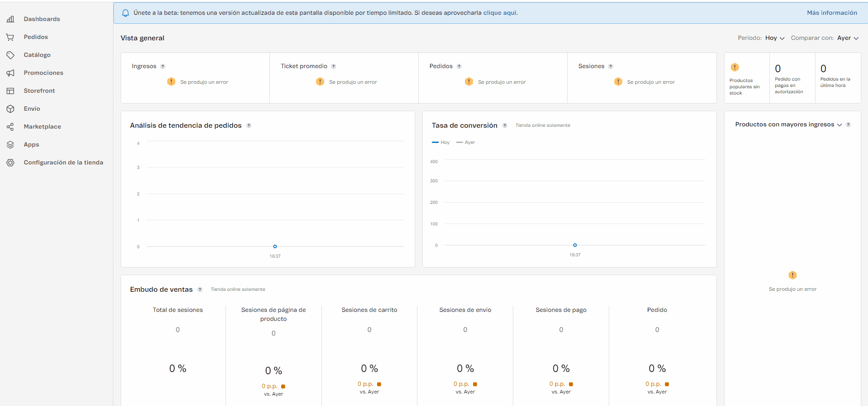The width and height of the screenshot is (868, 406).
Task: Click help icon beside Tasa de conversión
Action: [505, 125]
